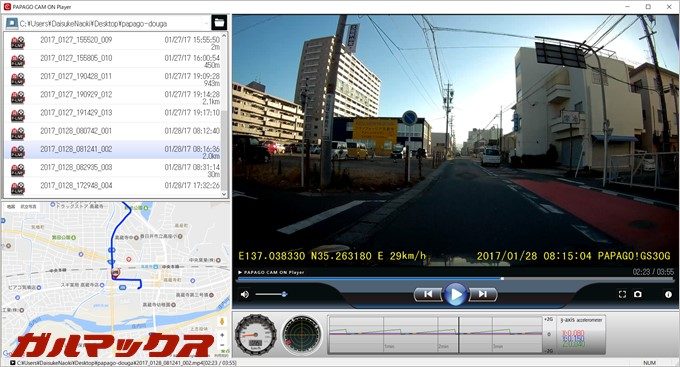680x367 pixels.
Task: Click timestamp 01/27/17 15:55:50
Action: [x=192, y=39]
